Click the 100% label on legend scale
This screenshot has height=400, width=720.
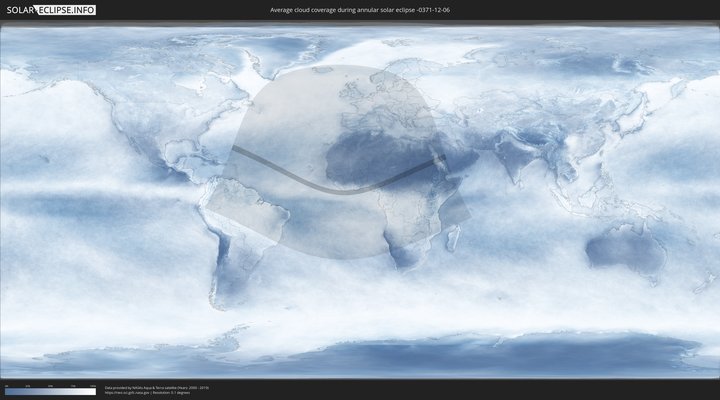[x=93, y=386]
